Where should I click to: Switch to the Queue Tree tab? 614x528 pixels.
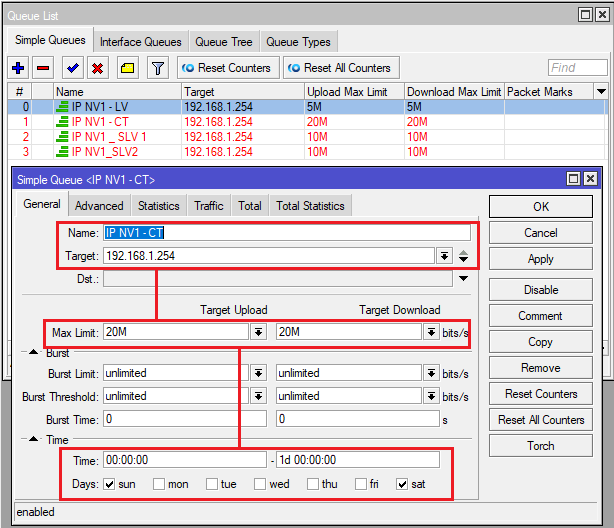[x=223, y=41]
